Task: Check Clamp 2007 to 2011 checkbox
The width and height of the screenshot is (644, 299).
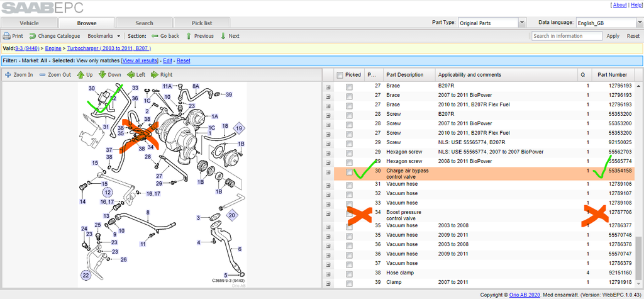Action: [348, 283]
